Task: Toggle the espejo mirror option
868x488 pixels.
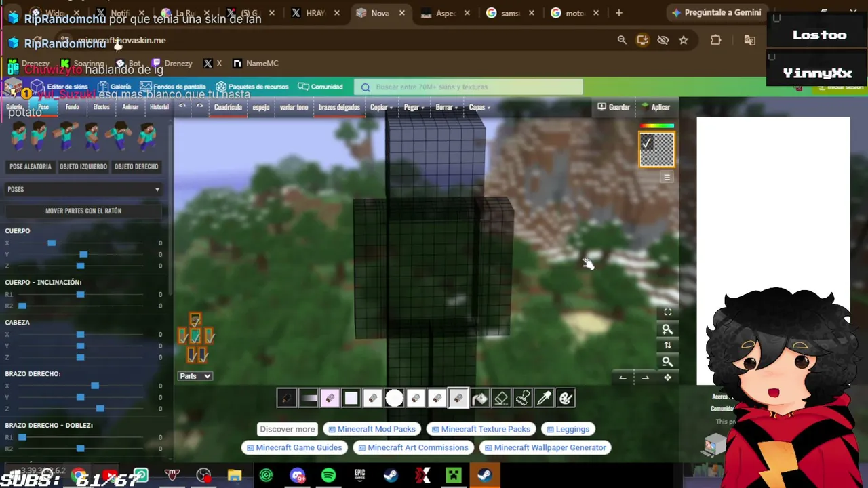Action: (261, 107)
